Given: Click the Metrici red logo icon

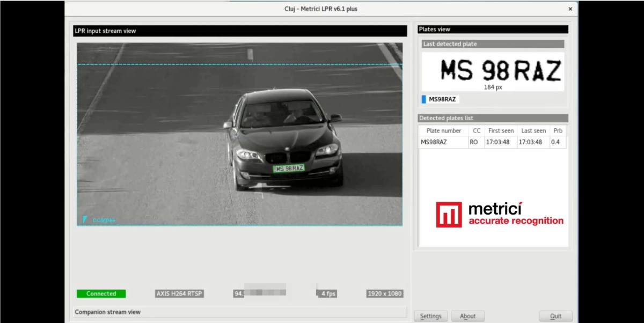Looking at the screenshot, I should tap(449, 215).
